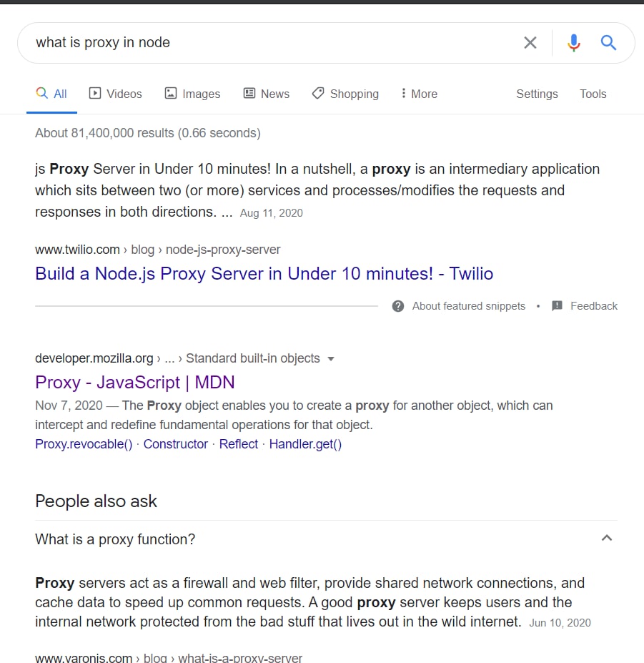Open the Tools options
The height and width of the screenshot is (663, 644).
[593, 94]
